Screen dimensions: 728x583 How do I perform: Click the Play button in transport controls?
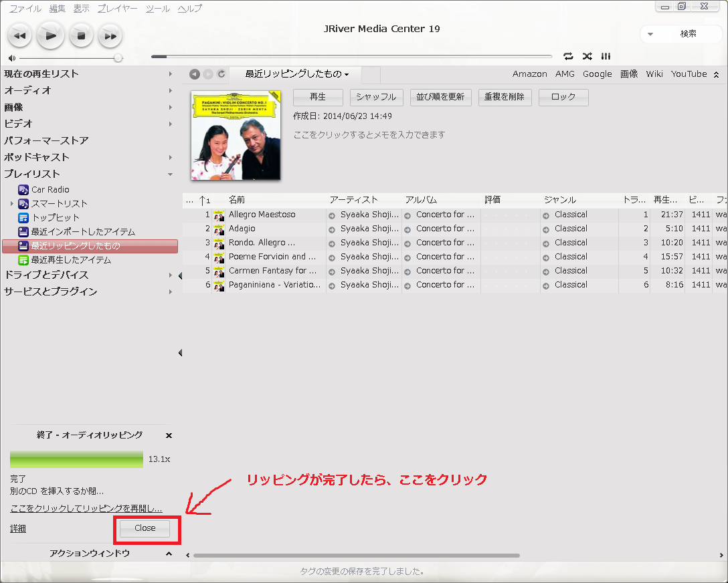tap(50, 35)
